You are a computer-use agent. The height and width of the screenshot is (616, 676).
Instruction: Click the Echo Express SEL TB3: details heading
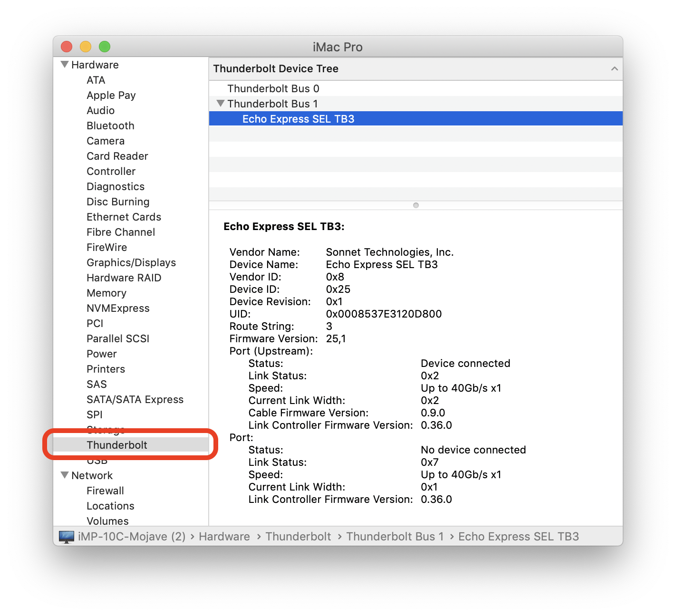[284, 226]
